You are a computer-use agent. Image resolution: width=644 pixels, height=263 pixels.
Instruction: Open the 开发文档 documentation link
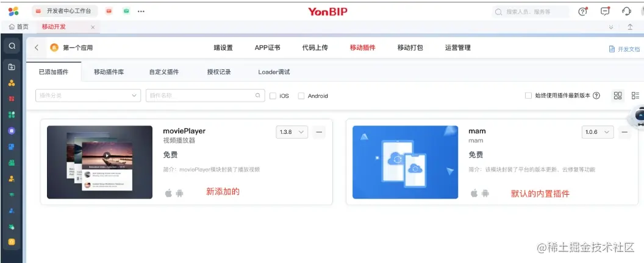tap(624, 49)
